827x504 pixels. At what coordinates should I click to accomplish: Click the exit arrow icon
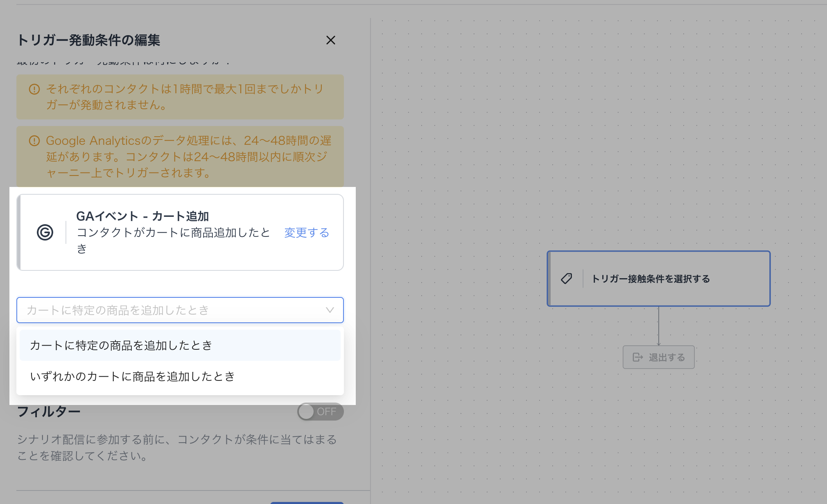[x=637, y=357]
